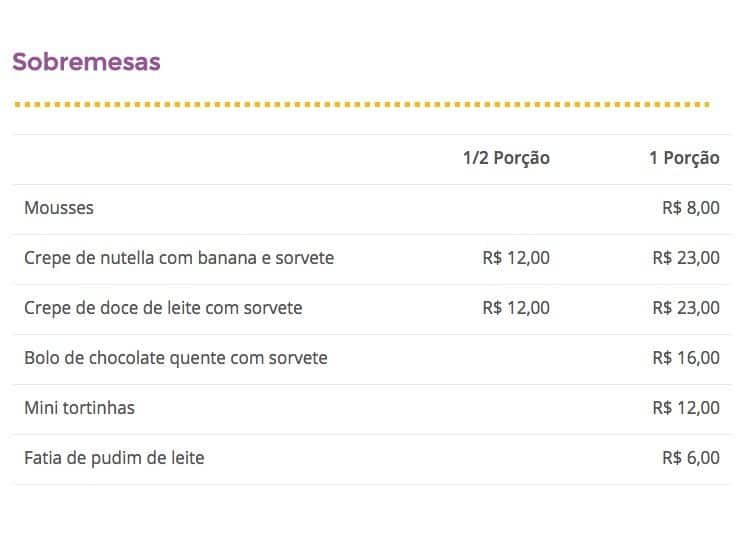
Task: Click full-portion price for Crepe de nutella
Action: coord(685,258)
